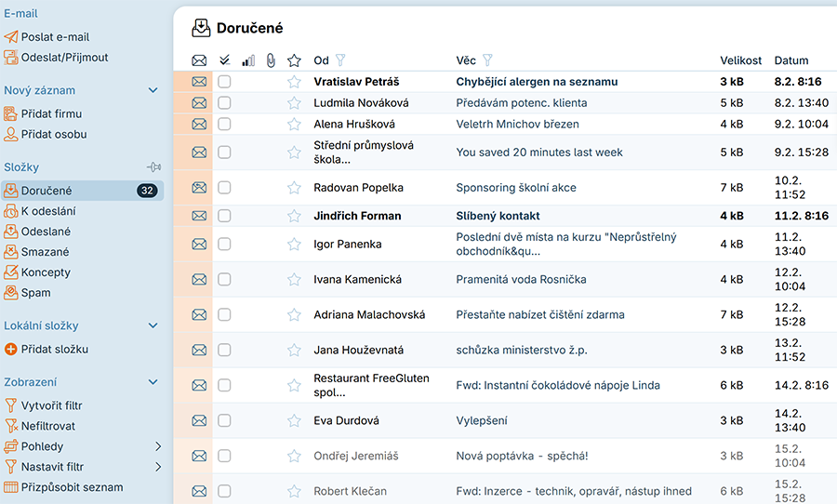Image resolution: width=837 pixels, height=504 pixels.
Task: Check the box for Adriana Malachovská email
Action: click(x=224, y=314)
